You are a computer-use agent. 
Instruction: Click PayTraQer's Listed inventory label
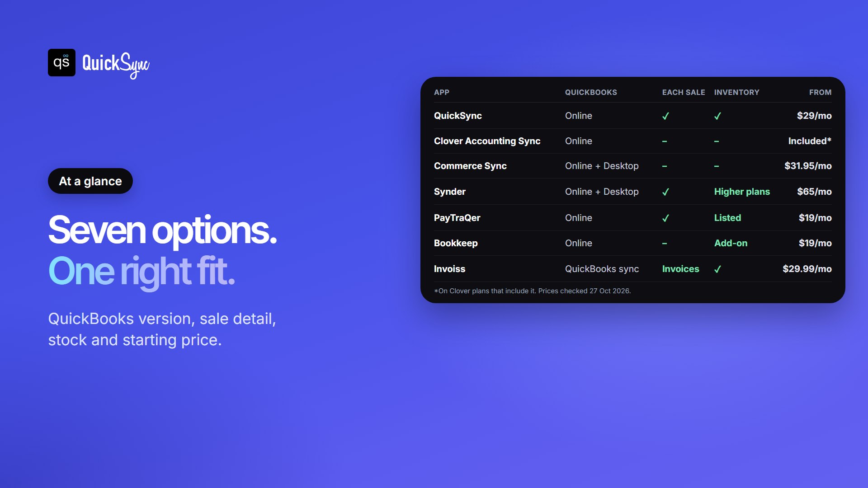727,218
